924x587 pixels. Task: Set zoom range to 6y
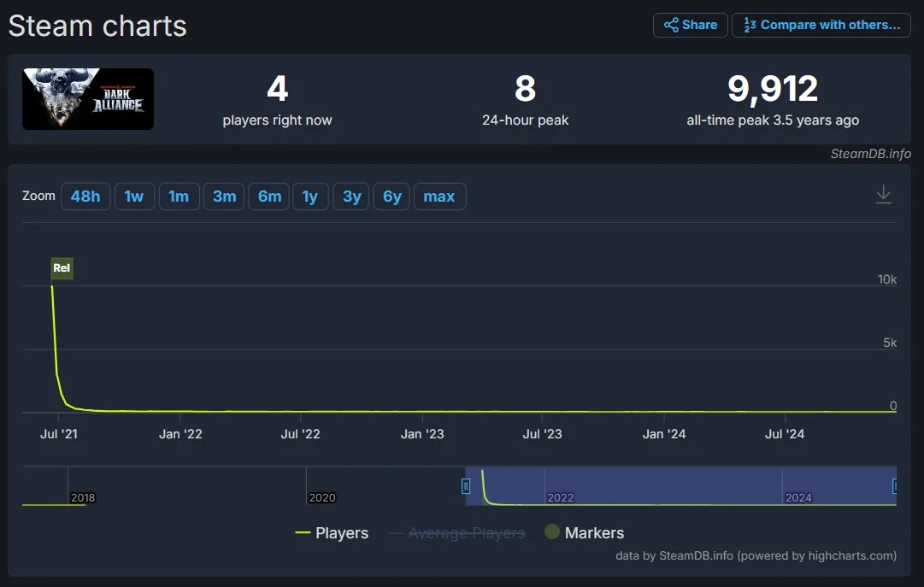[391, 197]
